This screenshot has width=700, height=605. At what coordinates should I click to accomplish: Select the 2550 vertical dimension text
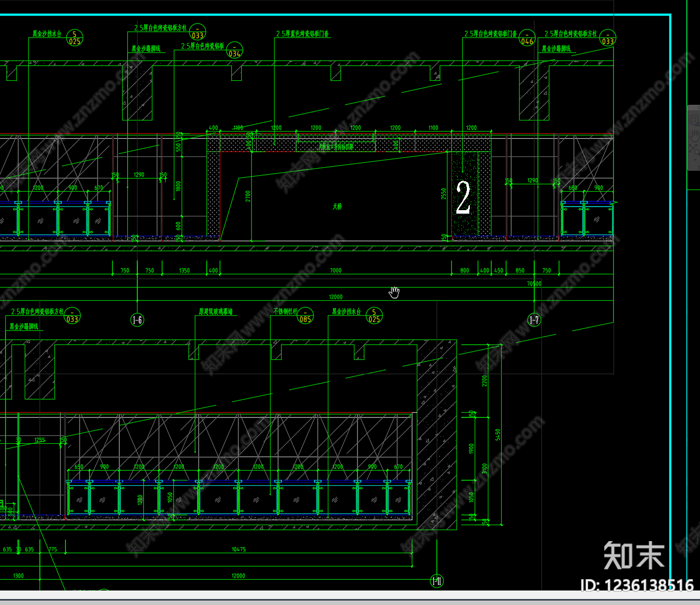[x=444, y=194]
